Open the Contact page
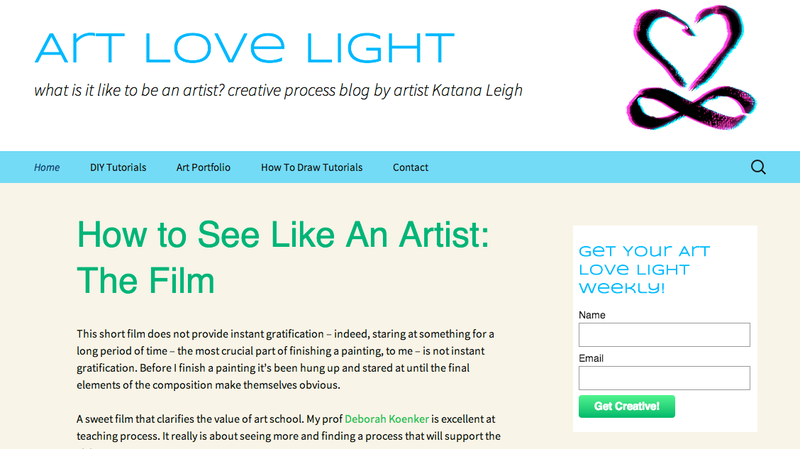 [x=410, y=167]
